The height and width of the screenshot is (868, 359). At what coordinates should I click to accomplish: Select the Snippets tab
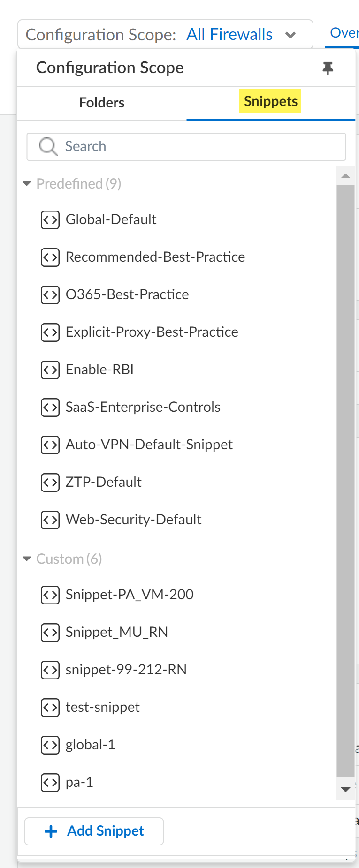pyautogui.click(x=271, y=101)
